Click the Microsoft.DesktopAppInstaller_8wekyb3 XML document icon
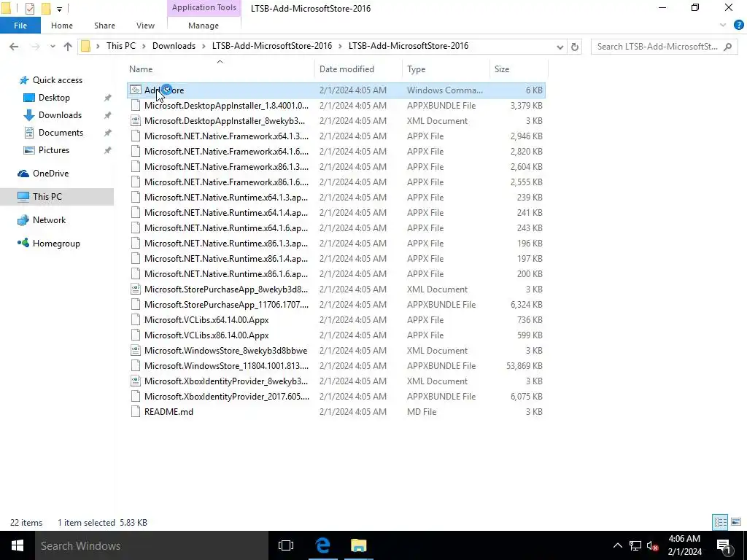The height and width of the screenshot is (560, 747). (x=136, y=120)
